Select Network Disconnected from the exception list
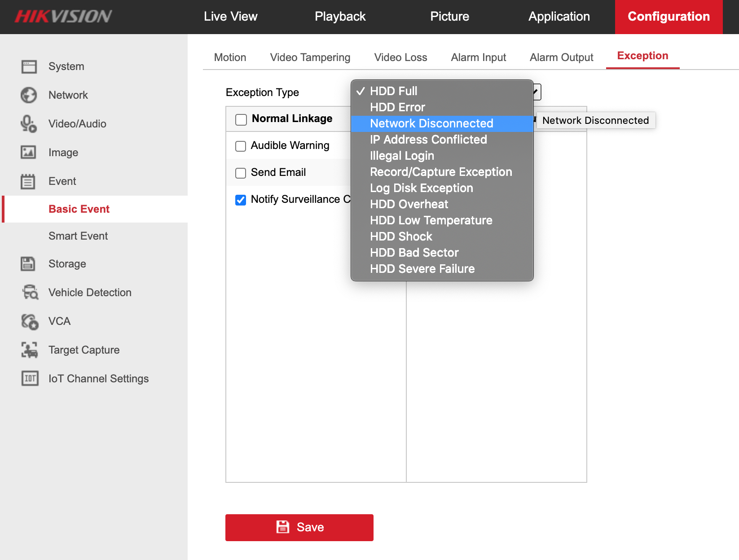739x560 pixels. 431,123
